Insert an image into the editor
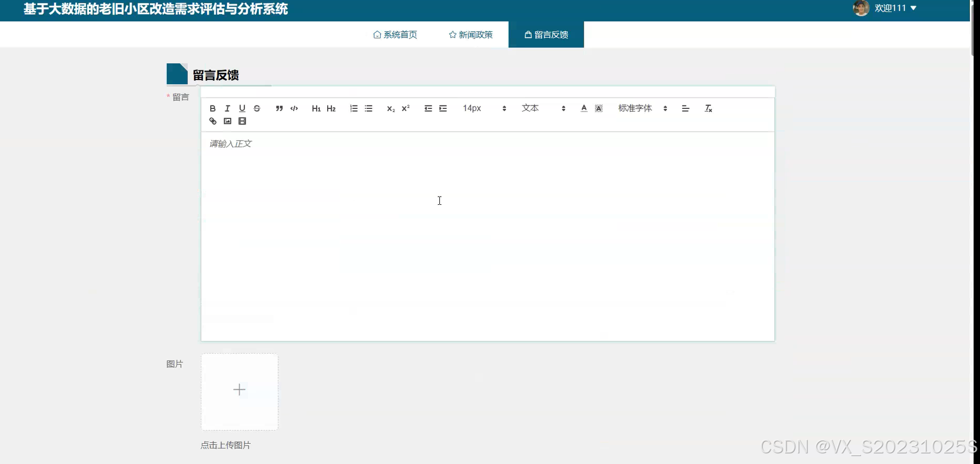980x464 pixels. (x=227, y=121)
